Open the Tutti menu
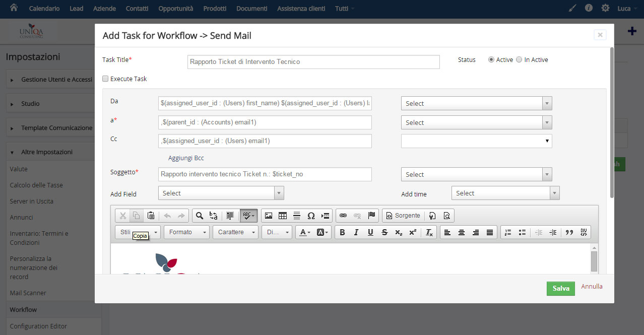This screenshot has height=335, width=644. (x=344, y=9)
